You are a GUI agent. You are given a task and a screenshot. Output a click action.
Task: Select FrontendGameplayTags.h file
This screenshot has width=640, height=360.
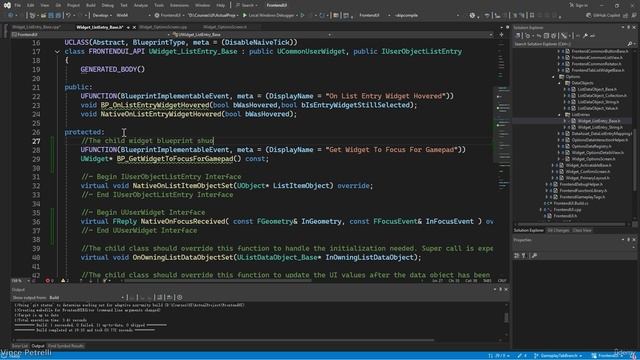582,197
